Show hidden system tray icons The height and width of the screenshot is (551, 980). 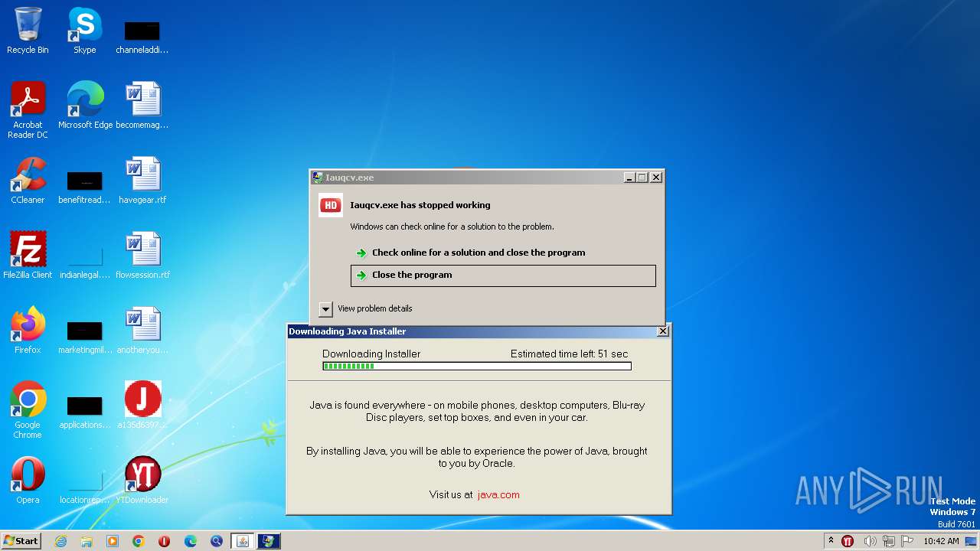831,541
